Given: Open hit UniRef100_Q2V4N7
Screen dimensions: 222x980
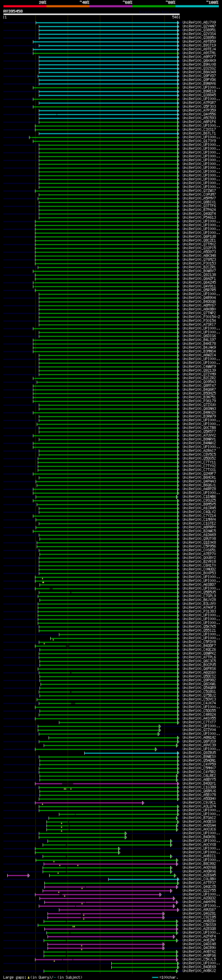Looking at the screenshot, I should [199, 26].
